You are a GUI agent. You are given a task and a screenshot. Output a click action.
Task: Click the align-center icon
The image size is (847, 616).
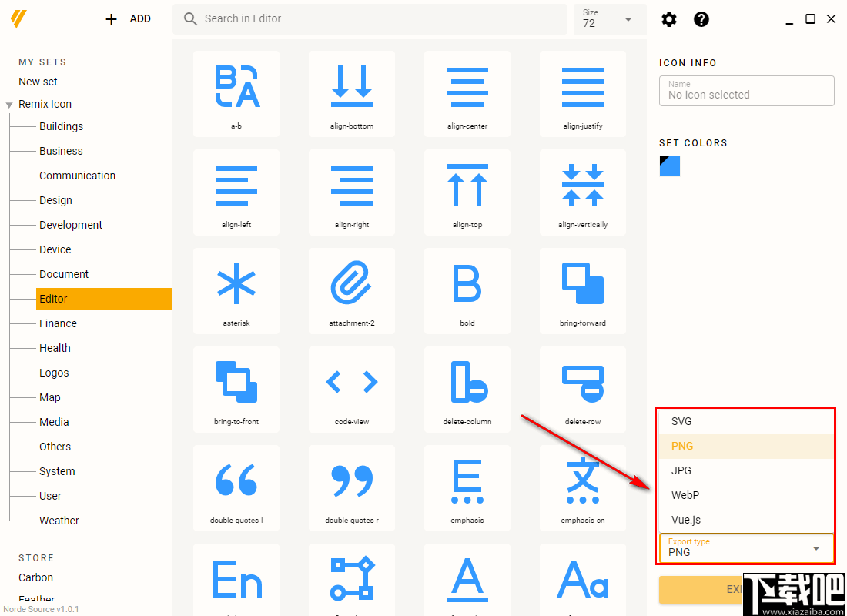coord(467,94)
